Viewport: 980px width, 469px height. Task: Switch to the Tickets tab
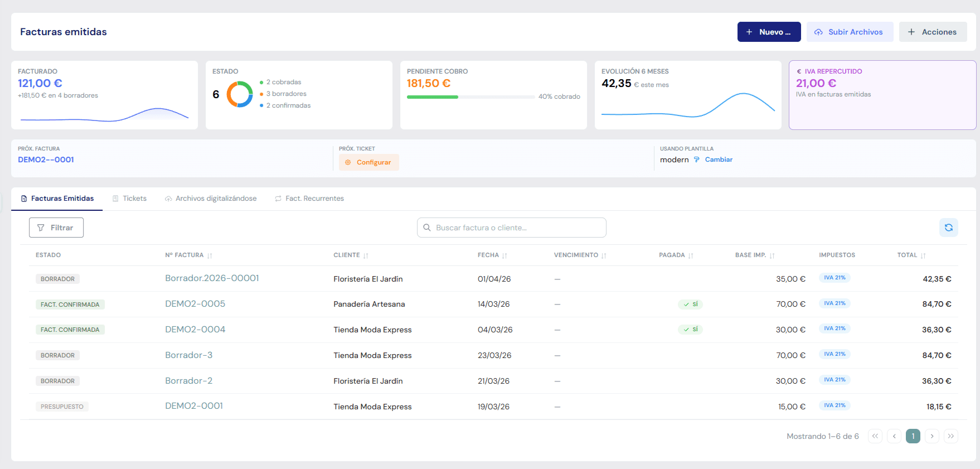[x=129, y=199]
